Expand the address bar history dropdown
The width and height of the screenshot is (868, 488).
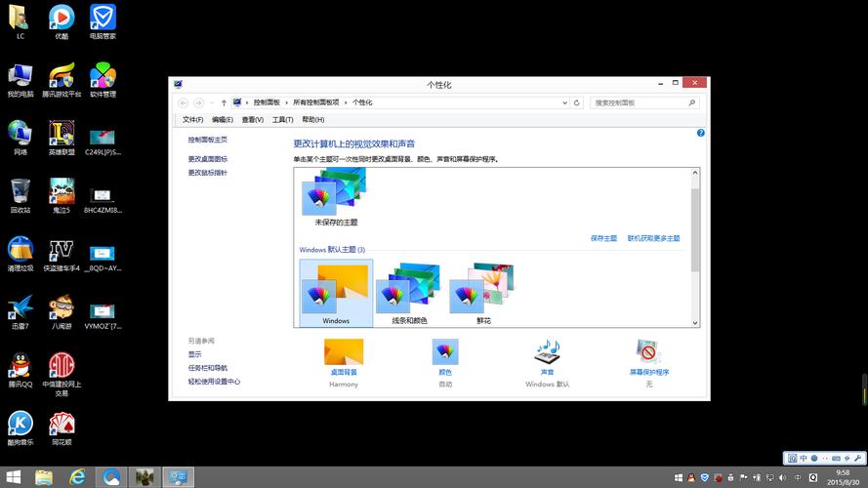(564, 102)
